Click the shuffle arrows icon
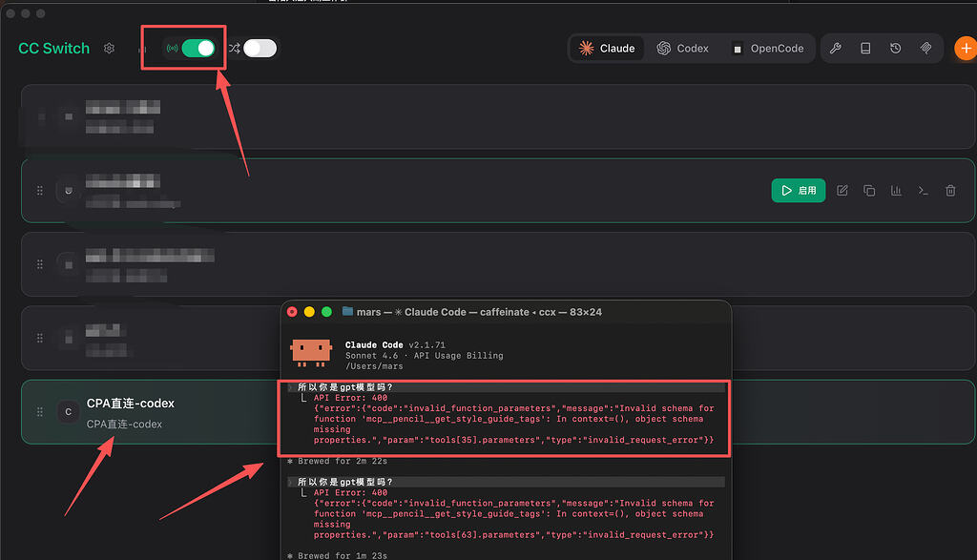Screen dimensions: 977x560 click(235, 48)
